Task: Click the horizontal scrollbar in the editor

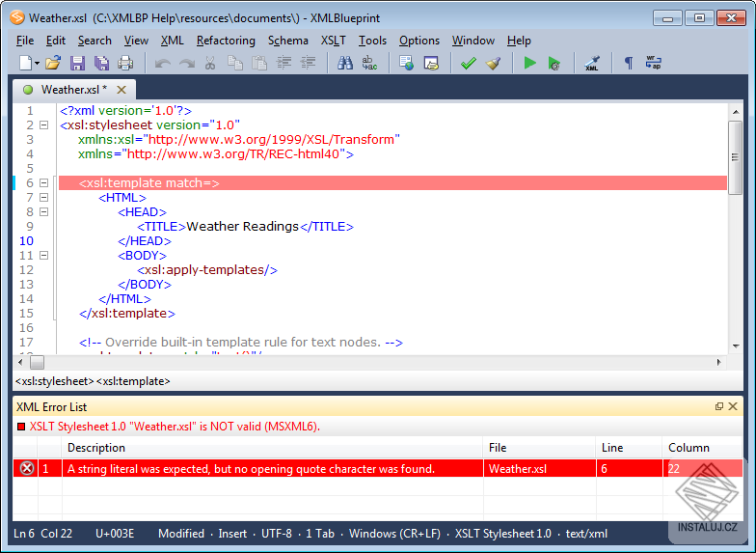Action: pyautogui.click(x=376, y=363)
